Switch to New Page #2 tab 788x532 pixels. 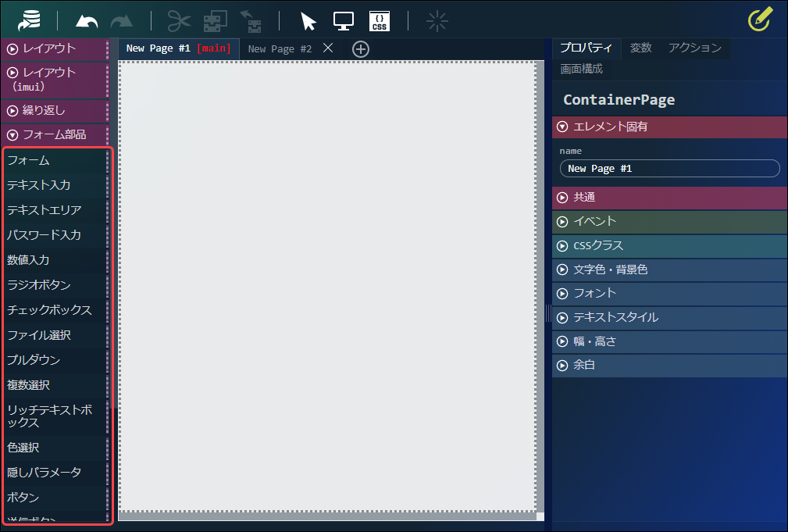(280, 49)
